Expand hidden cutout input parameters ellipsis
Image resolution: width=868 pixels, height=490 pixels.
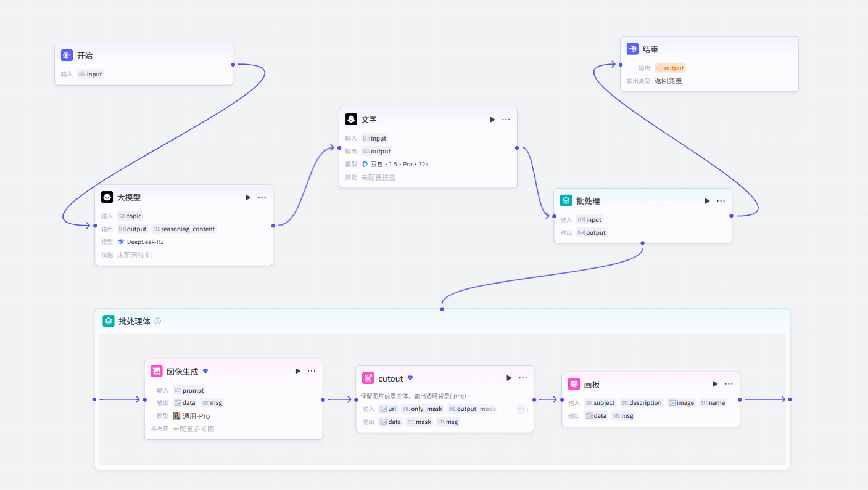tap(521, 409)
